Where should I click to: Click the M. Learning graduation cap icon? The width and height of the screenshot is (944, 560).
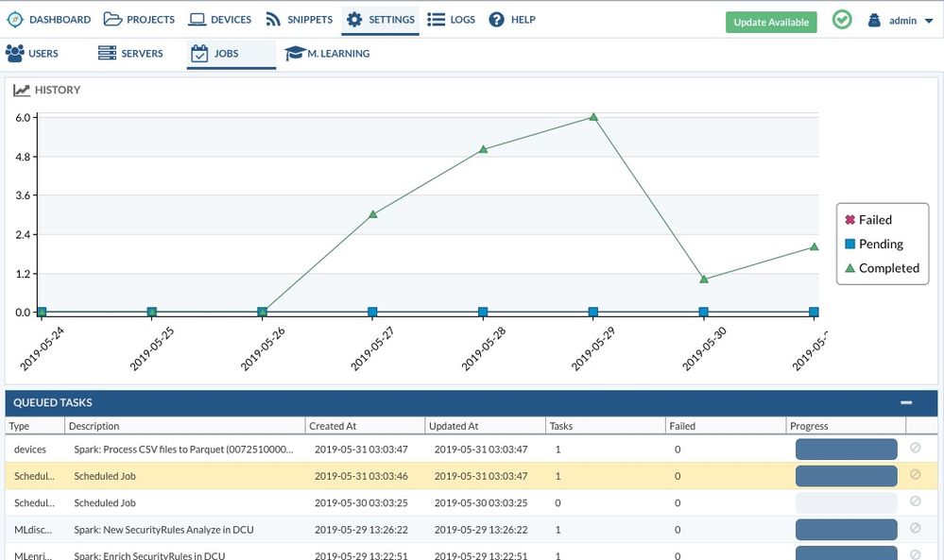pyautogui.click(x=295, y=54)
